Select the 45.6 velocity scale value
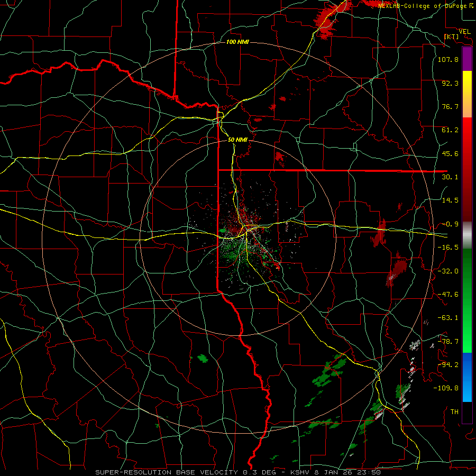 click(x=450, y=153)
